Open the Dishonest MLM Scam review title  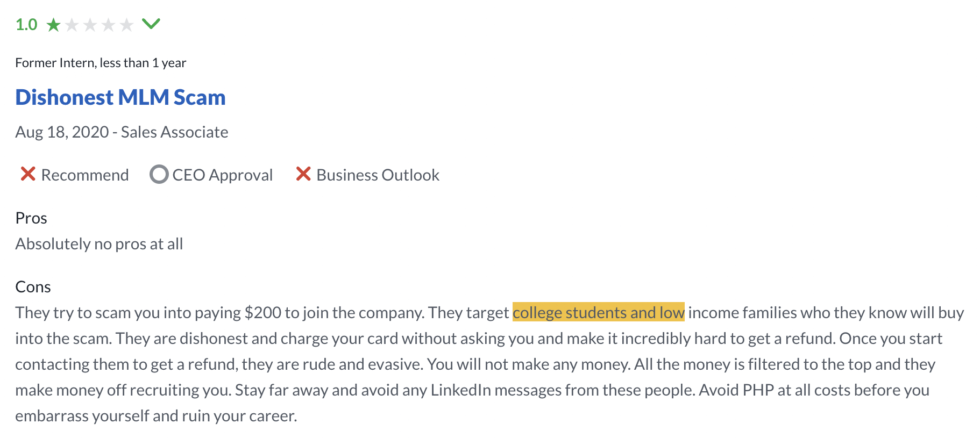pos(120,97)
